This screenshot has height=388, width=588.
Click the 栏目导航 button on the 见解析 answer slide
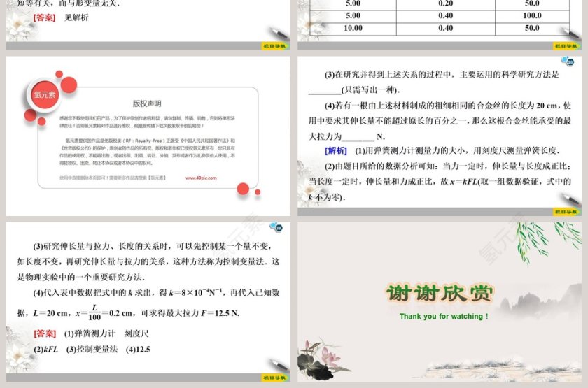[274, 46]
